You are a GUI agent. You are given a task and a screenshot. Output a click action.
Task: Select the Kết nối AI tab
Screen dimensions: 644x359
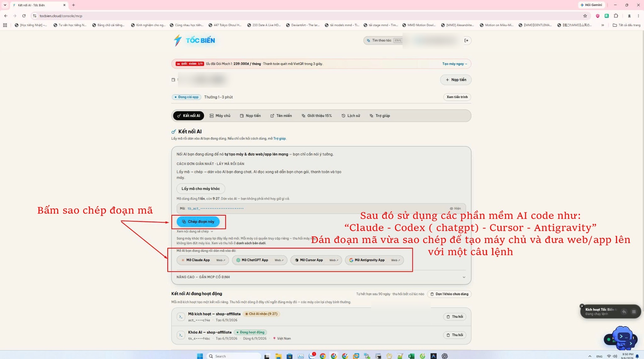click(x=188, y=116)
